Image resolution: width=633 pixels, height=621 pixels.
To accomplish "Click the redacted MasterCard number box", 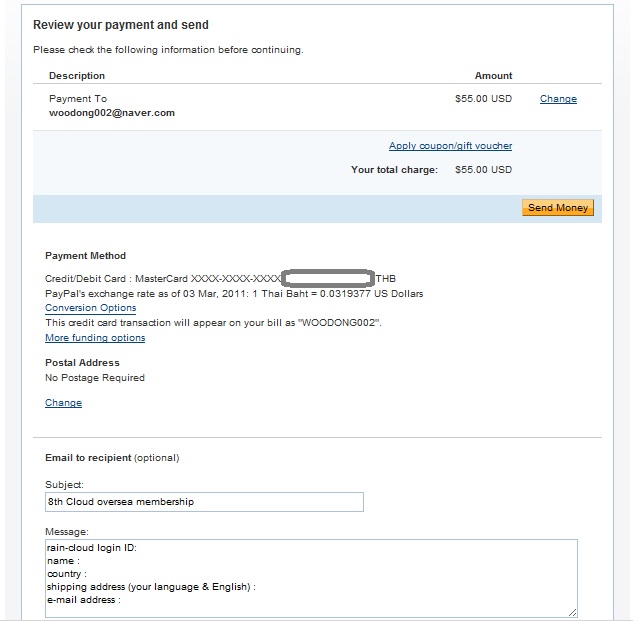I will point(327,278).
